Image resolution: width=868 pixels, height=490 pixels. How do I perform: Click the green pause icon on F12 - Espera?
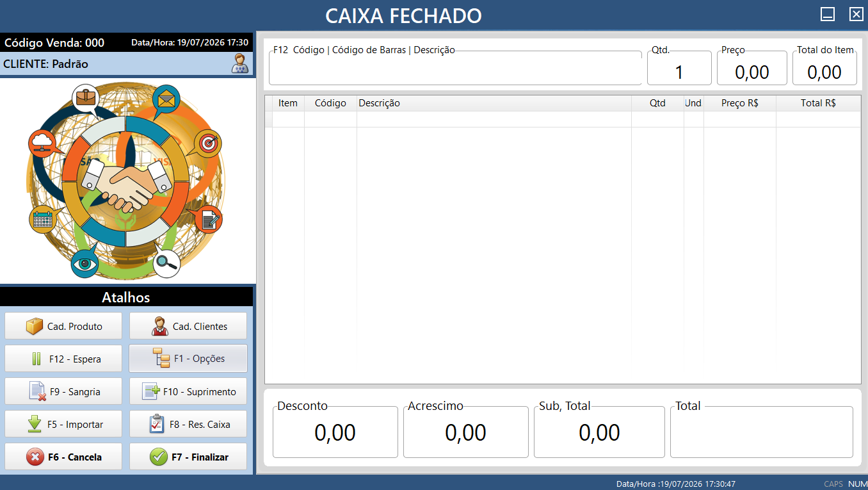(x=36, y=359)
